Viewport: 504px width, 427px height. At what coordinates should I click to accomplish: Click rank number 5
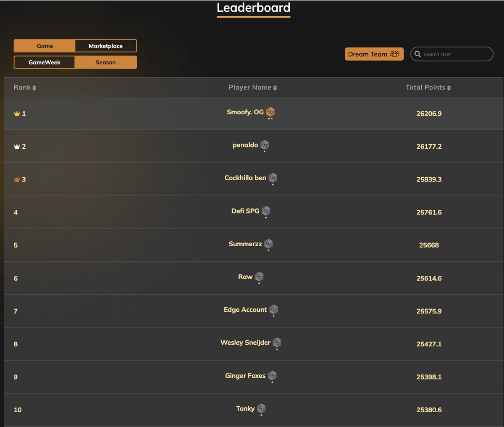16,245
